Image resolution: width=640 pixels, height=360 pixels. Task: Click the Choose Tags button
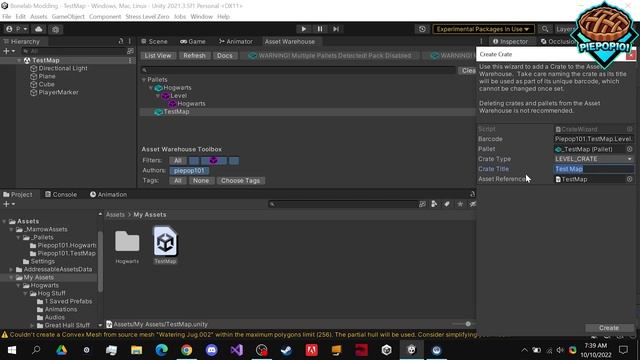click(x=240, y=180)
